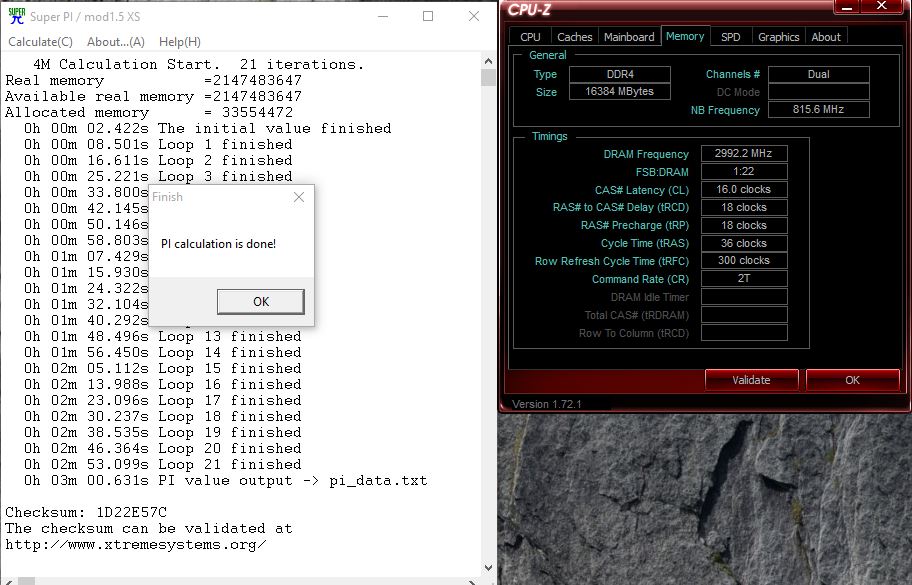Screen dimensions: 912x585
Task: Click the 'Loop 1 finished' line
Action: 158,144
